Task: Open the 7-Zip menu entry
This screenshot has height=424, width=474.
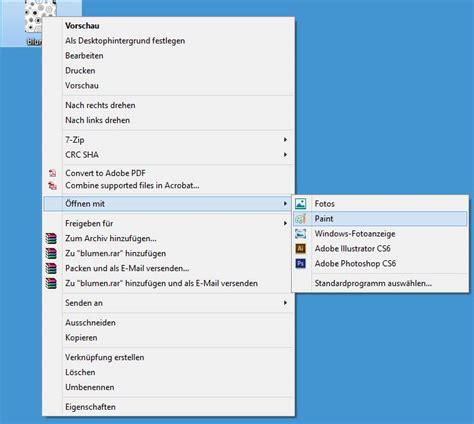Action: point(168,140)
